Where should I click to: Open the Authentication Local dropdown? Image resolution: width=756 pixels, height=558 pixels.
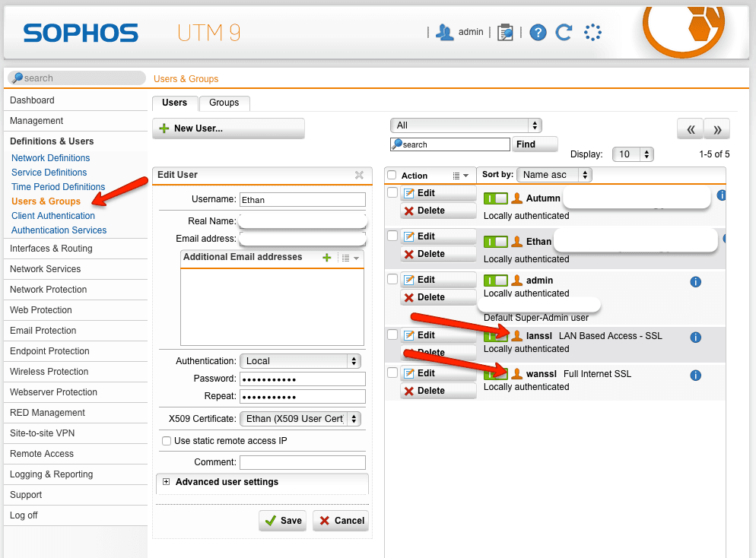point(300,361)
